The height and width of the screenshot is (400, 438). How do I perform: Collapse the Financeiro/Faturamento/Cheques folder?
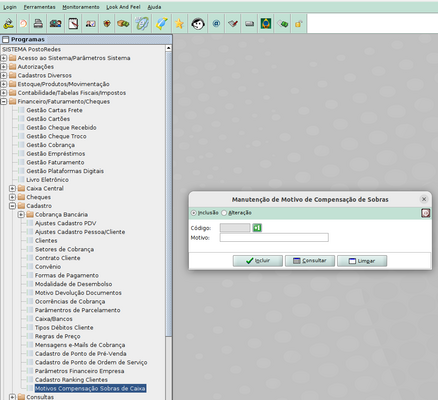pyautogui.click(x=4, y=101)
